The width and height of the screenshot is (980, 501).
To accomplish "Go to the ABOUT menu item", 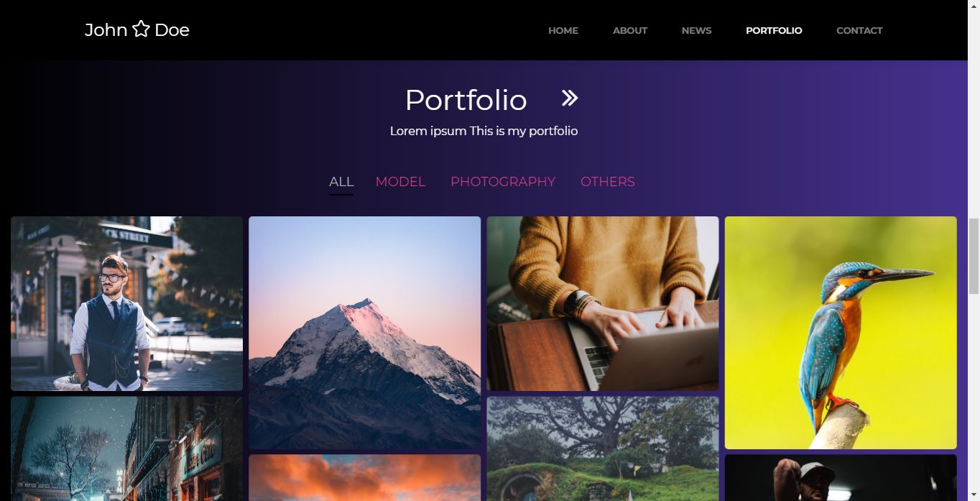I will click(x=630, y=30).
